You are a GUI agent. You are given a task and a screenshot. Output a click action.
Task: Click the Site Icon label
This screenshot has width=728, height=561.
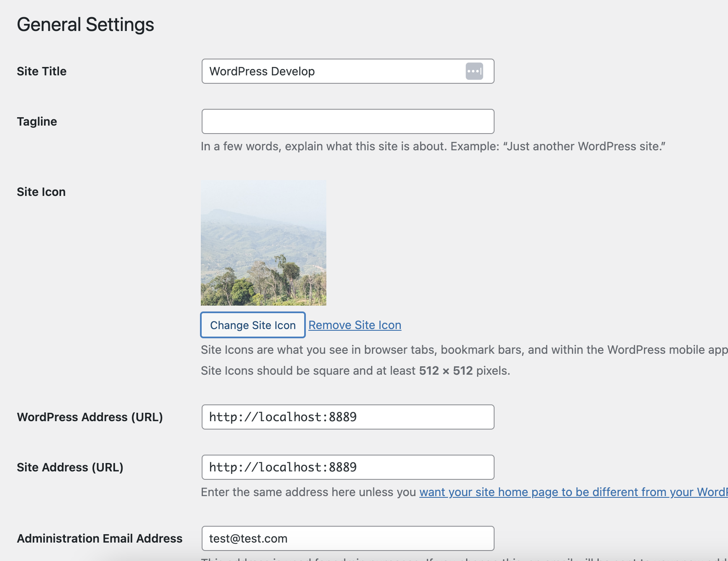pos(41,192)
